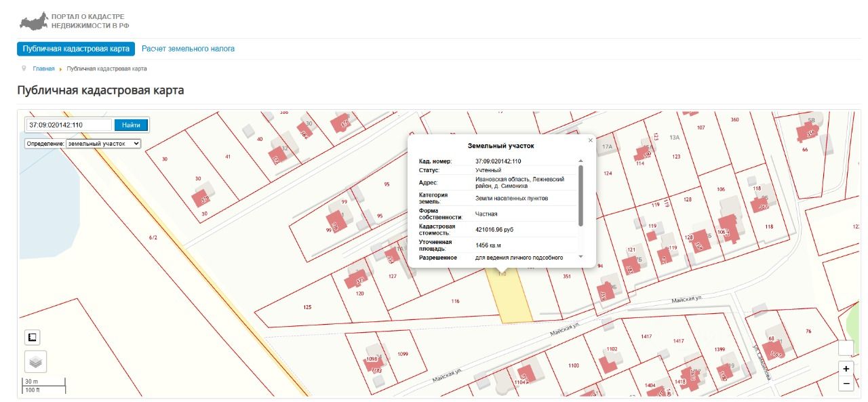Click the zoom out minus button
Screen dimensions: 868x402
tap(846, 384)
